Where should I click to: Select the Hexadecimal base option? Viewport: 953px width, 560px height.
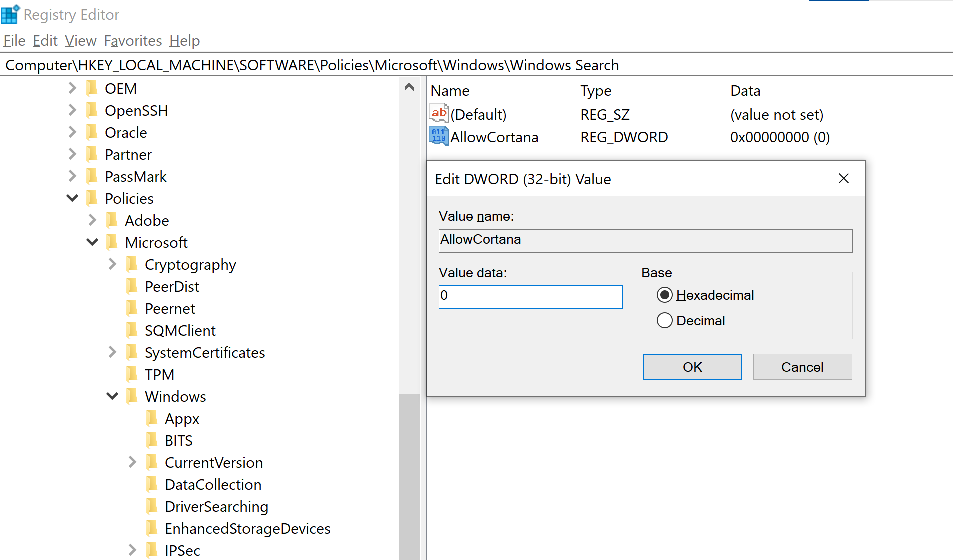[664, 295]
